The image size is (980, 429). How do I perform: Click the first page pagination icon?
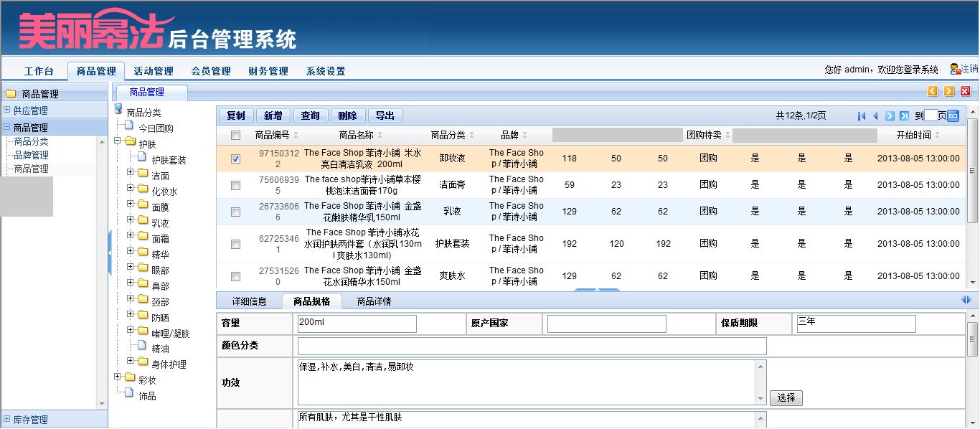862,115
